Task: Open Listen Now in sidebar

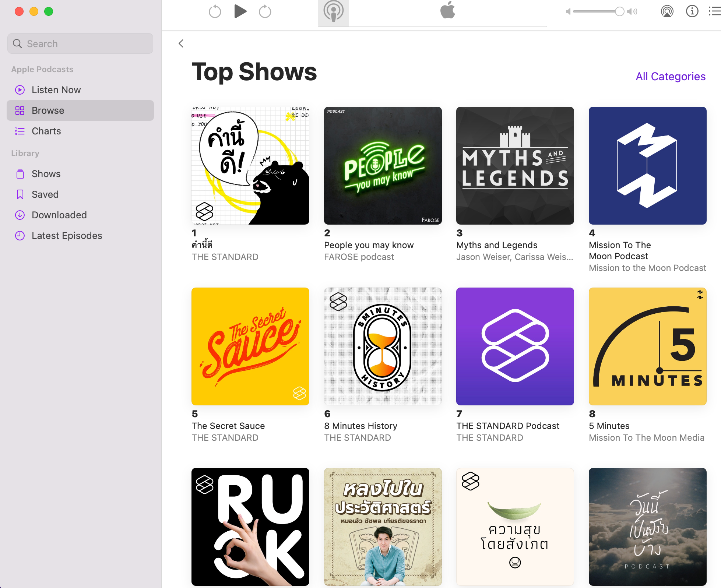Action: [x=56, y=90]
